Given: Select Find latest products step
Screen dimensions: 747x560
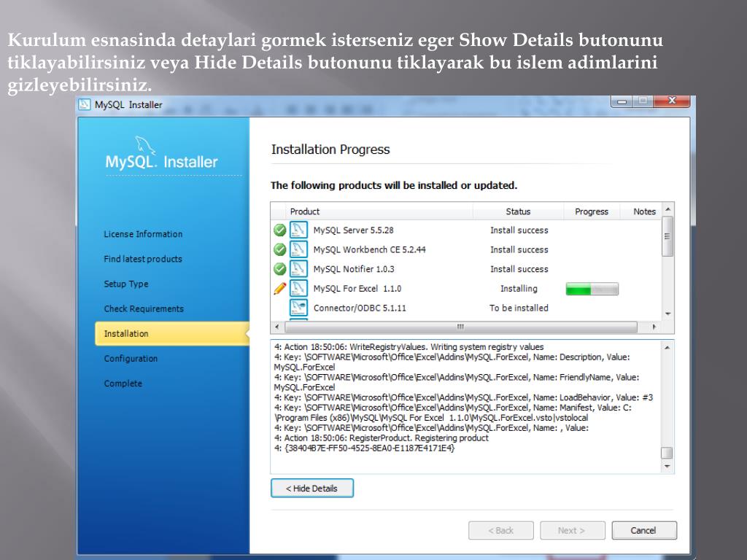Looking at the screenshot, I should point(143,259).
